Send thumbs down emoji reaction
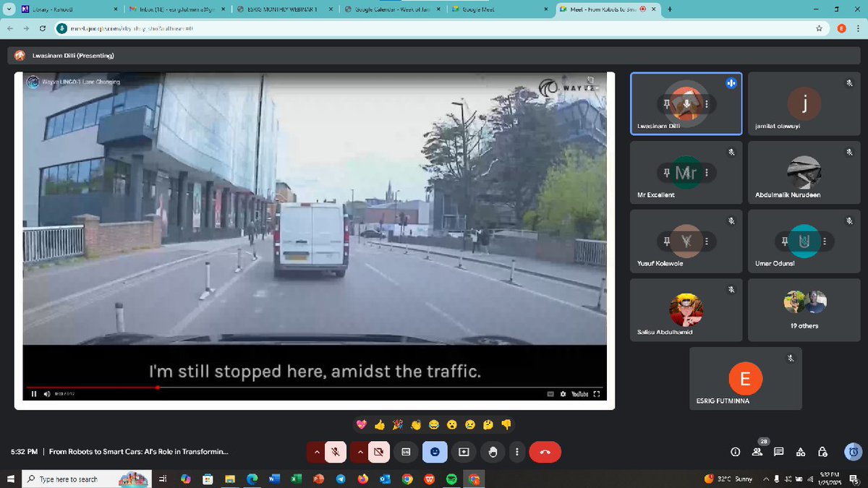 click(506, 424)
